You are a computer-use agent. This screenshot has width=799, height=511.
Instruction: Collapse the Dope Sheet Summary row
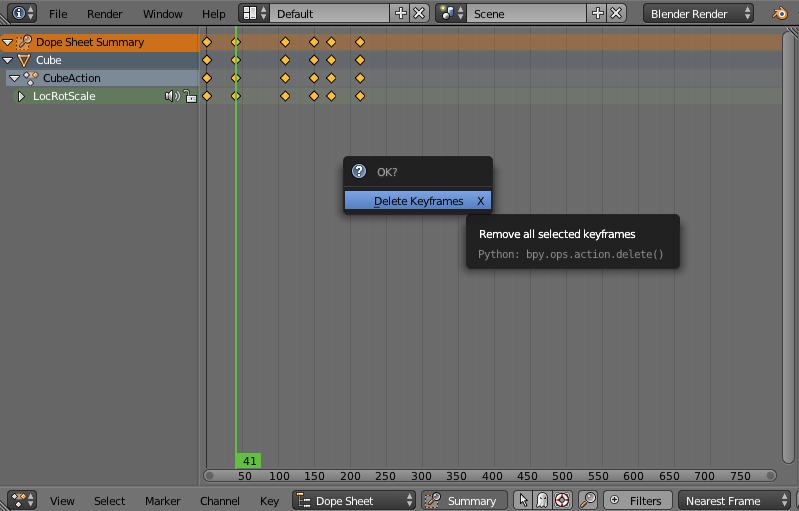pyautogui.click(x=8, y=42)
